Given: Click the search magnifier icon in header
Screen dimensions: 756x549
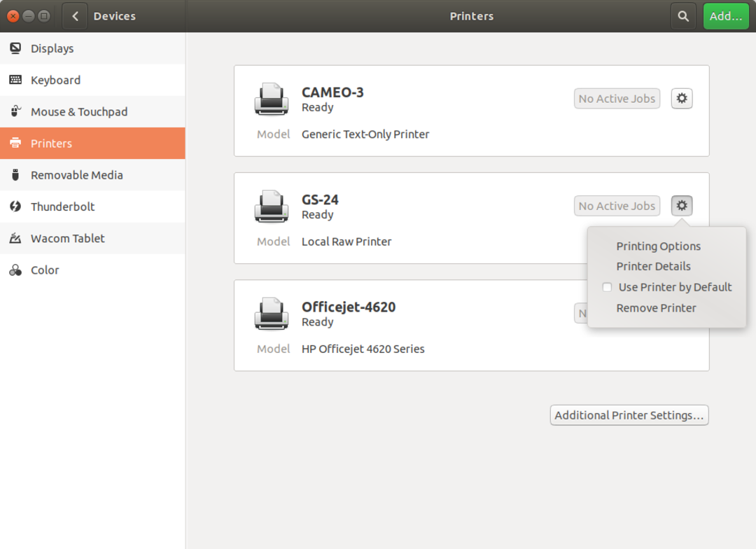Looking at the screenshot, I should coord(683,16).
